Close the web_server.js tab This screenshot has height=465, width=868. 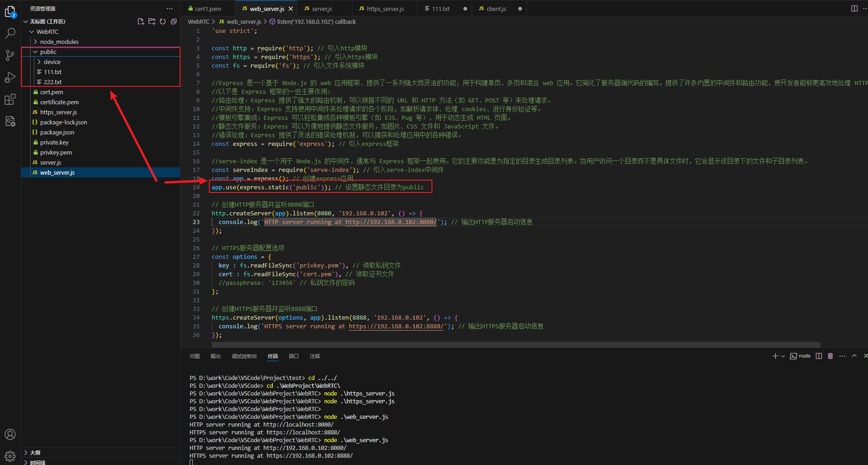tap(291, 9)
